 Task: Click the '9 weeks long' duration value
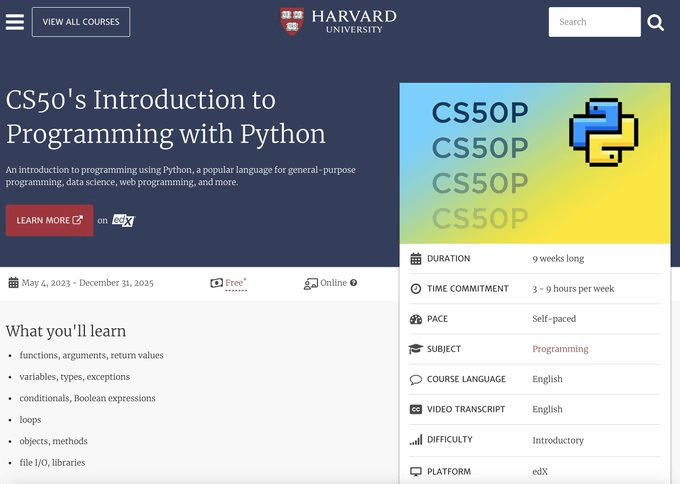(x=558, y=258)
